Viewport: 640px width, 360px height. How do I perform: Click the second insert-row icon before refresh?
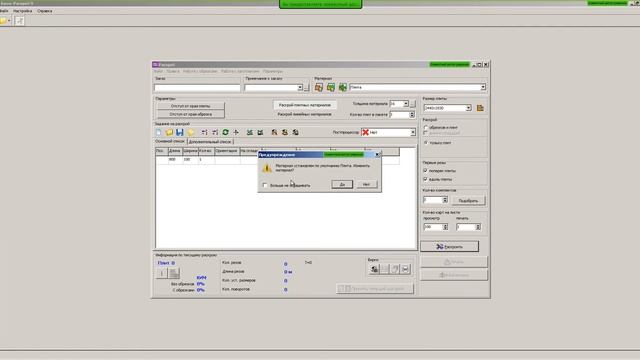(x=215, y=132)
